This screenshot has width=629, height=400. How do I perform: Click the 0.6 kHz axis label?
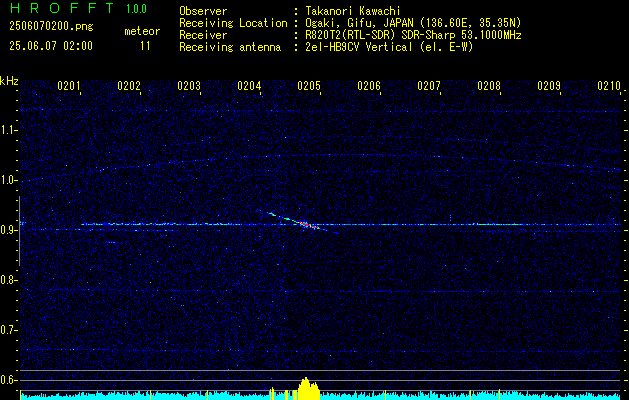[x=8, y=380]
